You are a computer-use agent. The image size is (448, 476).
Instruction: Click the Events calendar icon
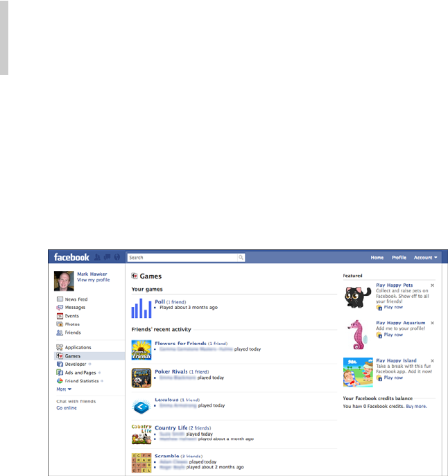point(60,316)
